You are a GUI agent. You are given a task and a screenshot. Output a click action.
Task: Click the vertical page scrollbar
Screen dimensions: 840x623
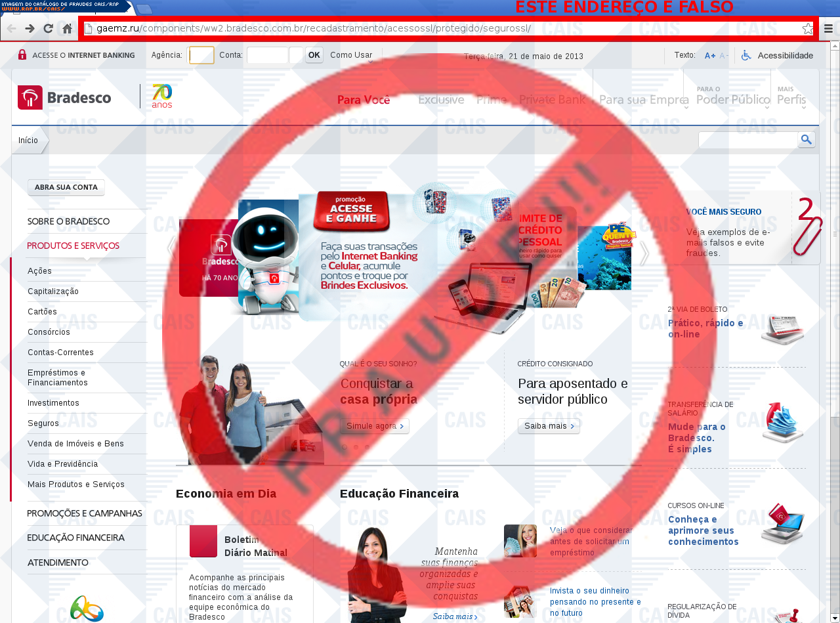835,328
